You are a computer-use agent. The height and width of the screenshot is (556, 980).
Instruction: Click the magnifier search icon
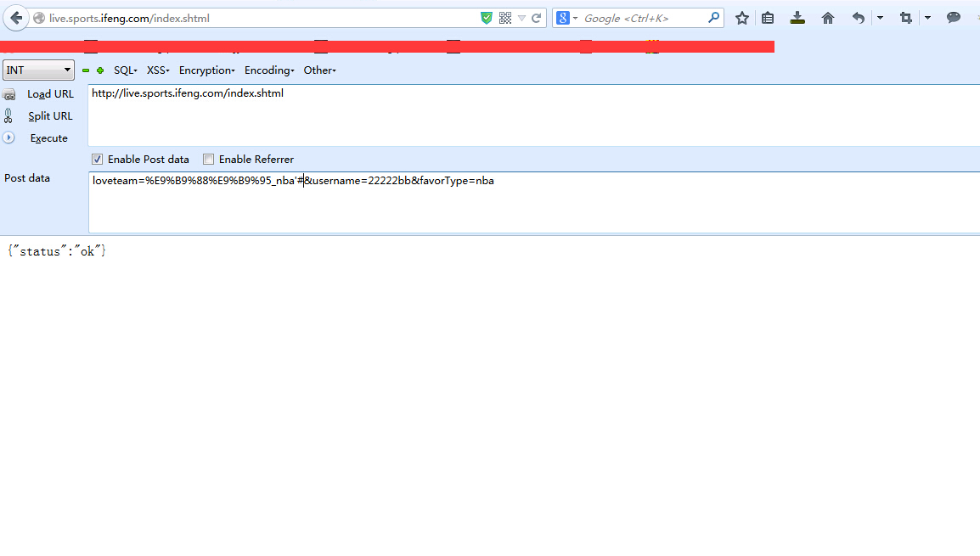(713, 18)
